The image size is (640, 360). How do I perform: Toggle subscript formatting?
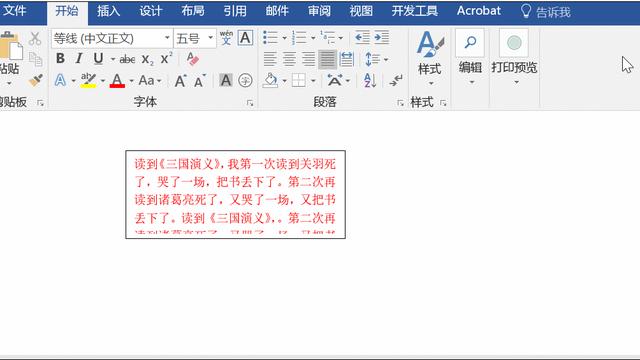[147, 60]
